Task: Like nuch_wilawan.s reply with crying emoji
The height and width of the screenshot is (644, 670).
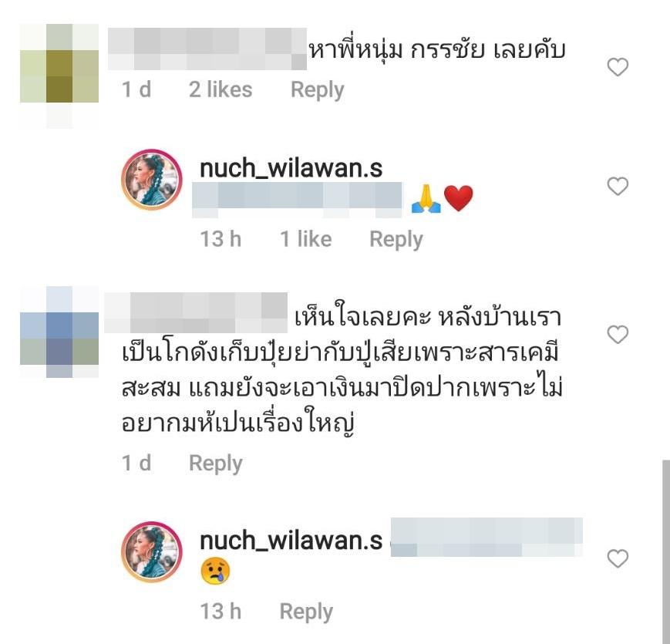Action: 618,558
